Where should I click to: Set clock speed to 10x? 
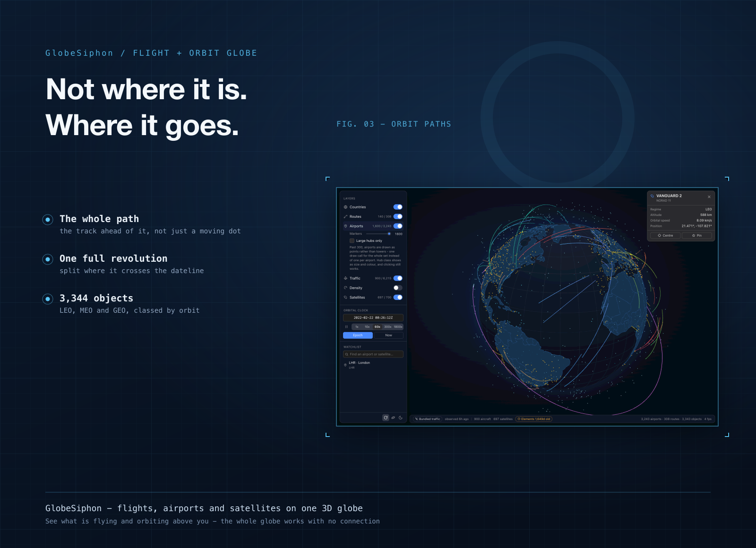(x=367, y=326)
